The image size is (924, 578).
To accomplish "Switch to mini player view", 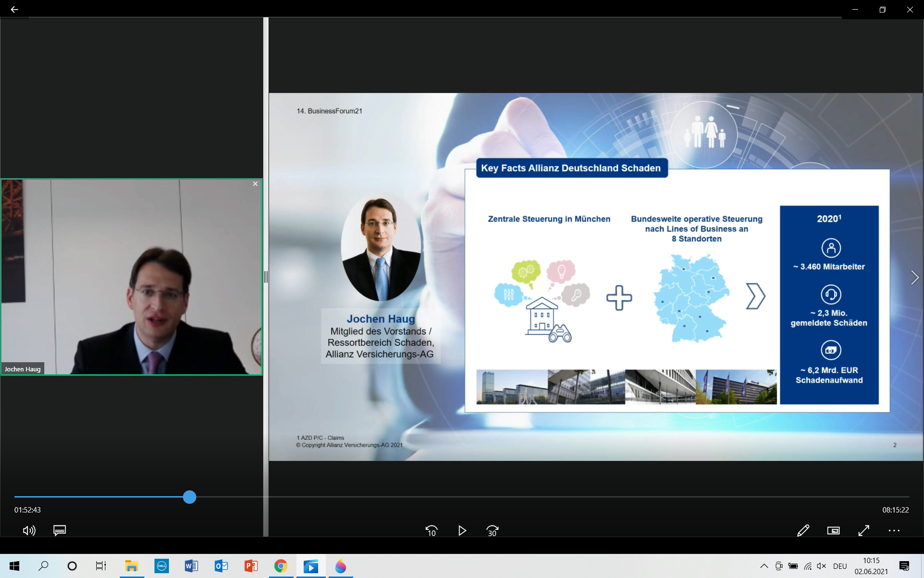I will point(833,530).
